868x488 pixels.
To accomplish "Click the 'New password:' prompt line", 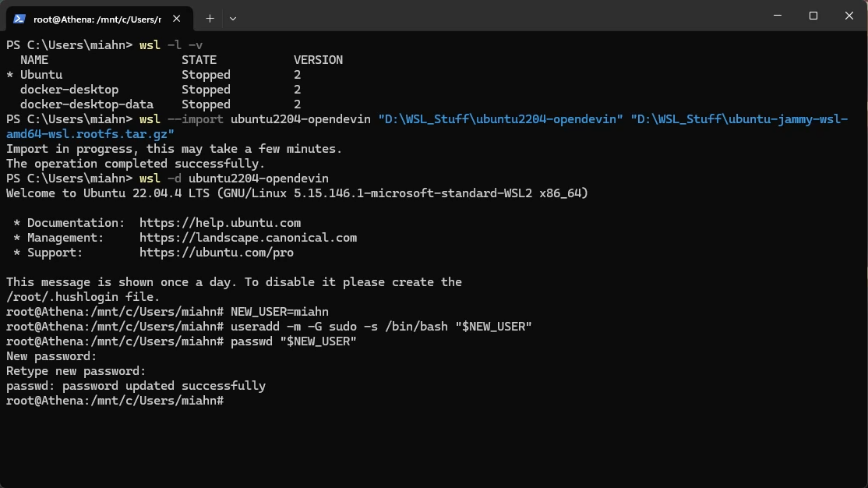I will tap(51, 356).
